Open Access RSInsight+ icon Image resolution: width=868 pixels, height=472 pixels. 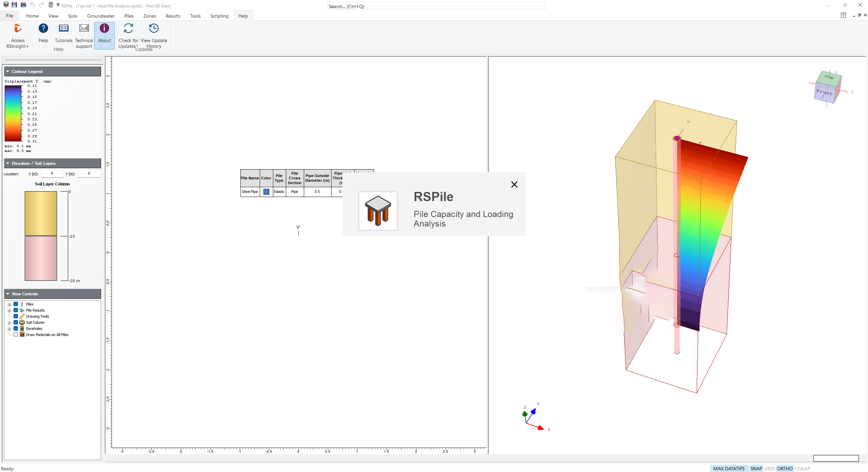18,28
